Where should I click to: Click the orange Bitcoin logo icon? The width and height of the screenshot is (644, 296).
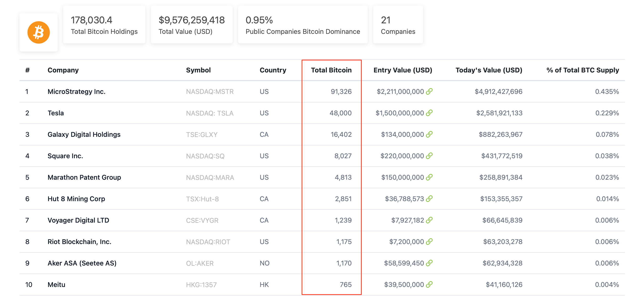(39, 32)
